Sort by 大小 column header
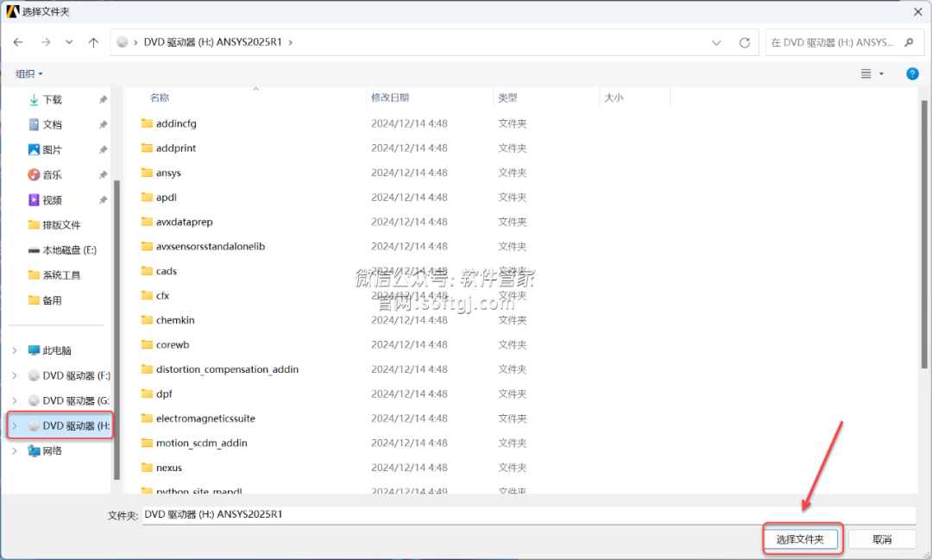The image size is (932, 560). coord(614,98)
